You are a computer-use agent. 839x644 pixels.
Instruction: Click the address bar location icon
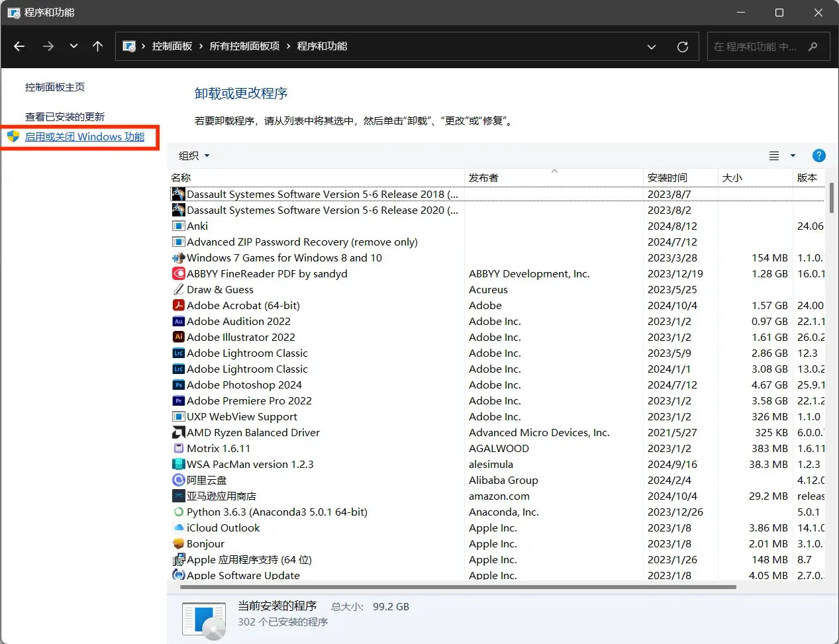coord(130,46)
